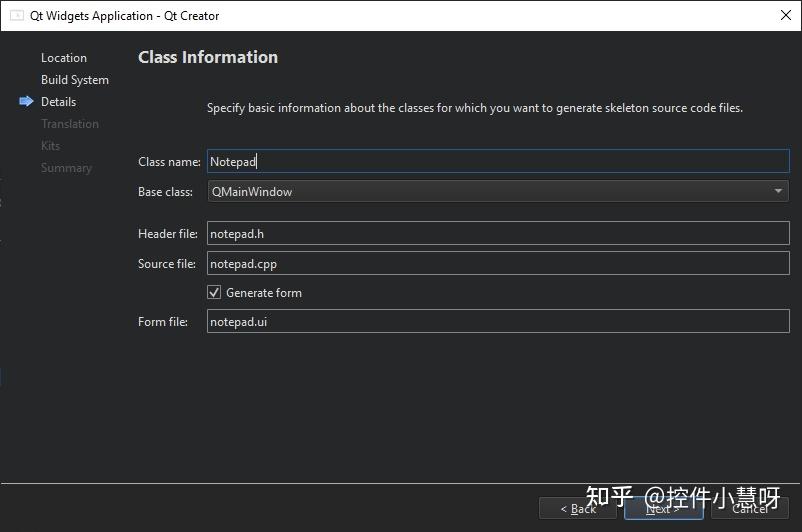
Task: Click the Translation step in sidebar
Action: [x=70, y=124]
